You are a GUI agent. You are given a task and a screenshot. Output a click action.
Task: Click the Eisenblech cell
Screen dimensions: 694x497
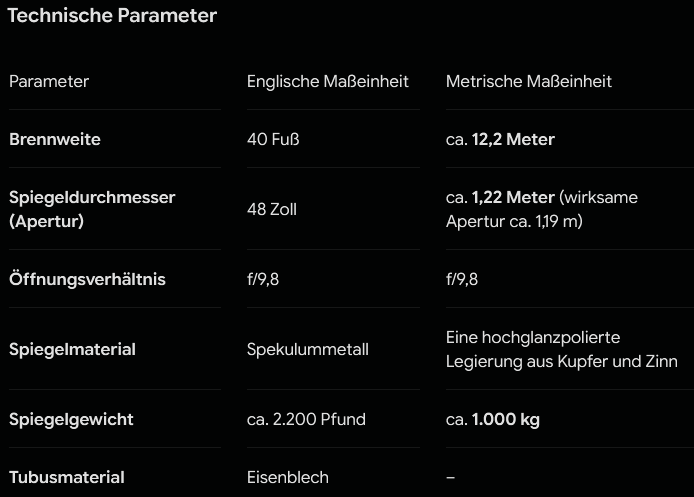(x=288, y=477)
